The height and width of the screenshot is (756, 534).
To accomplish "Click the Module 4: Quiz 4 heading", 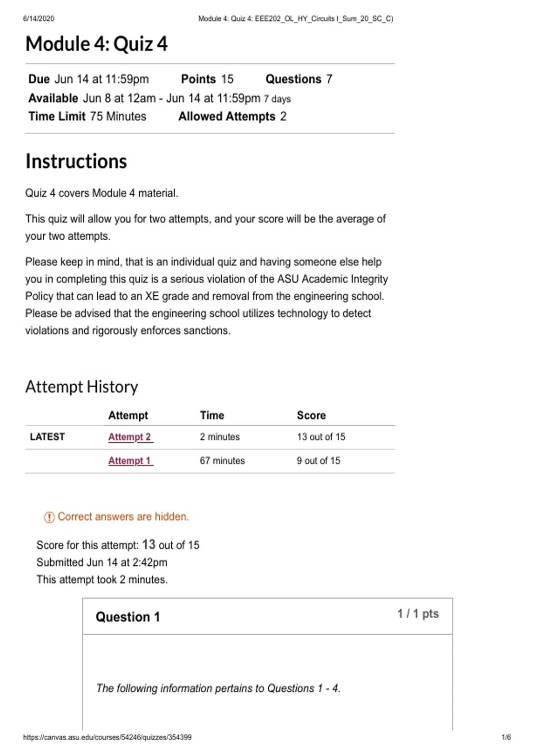I will click(x=97, y=44).
